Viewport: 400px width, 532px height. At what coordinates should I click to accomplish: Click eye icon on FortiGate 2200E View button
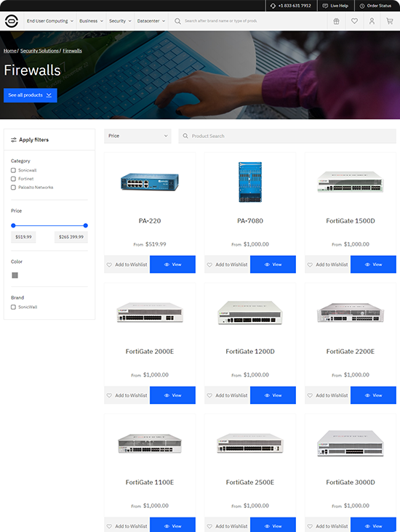tap(367, 395)
